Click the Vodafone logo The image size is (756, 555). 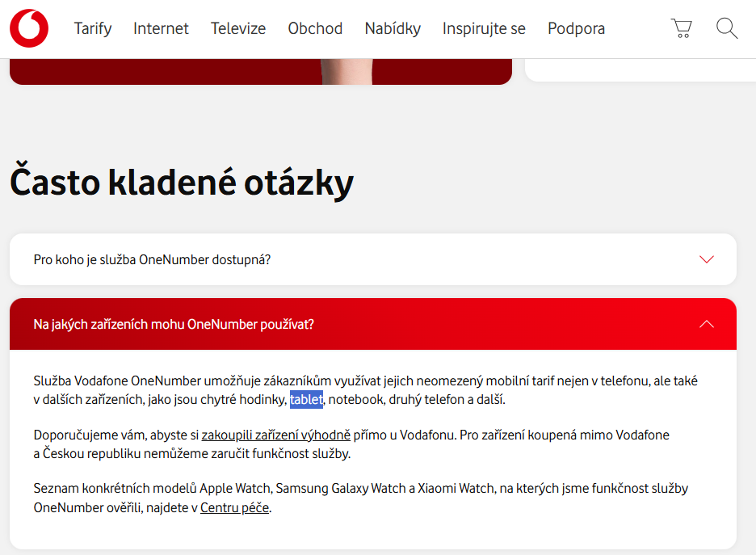29,28
